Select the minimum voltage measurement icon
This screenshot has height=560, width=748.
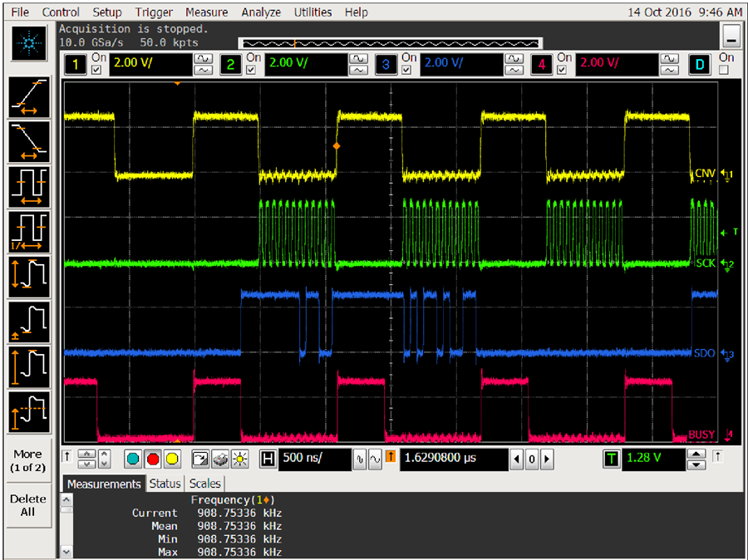(29, 322)
